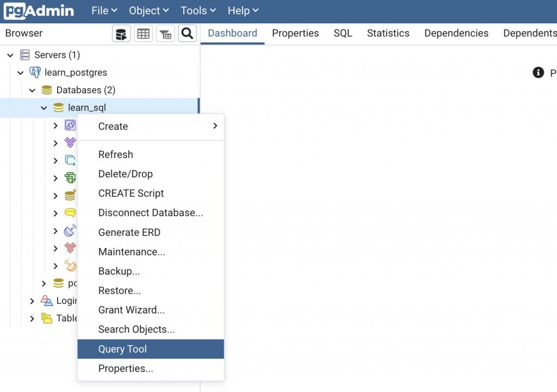
Task: Expand the Tablespaces node
Action: pos(32,319)
